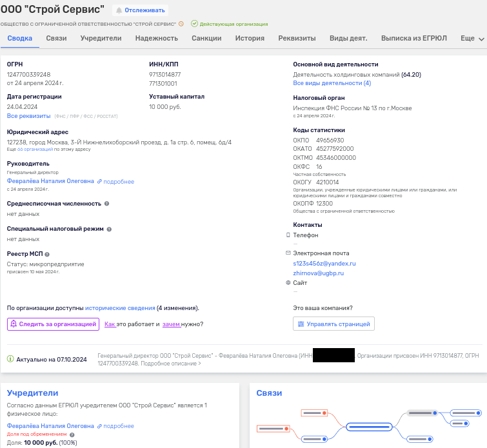487x448 pixels.
Task: Open the Учредители tab
Action: point(101,38)
